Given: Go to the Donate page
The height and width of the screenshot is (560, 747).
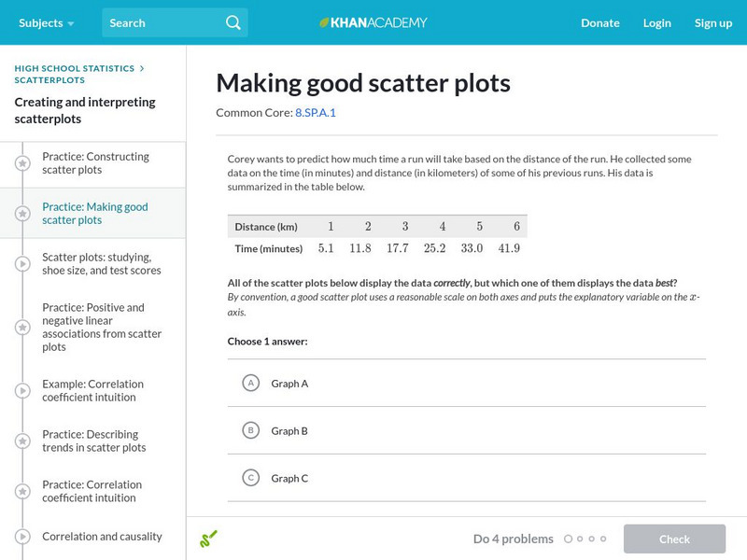Looking at the screenshot, I should click(x=599, y=22).
